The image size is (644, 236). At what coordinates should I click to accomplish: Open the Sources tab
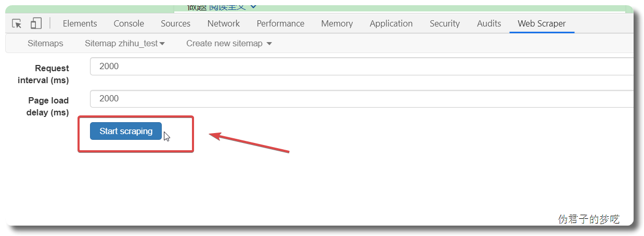tap(176, 23)
